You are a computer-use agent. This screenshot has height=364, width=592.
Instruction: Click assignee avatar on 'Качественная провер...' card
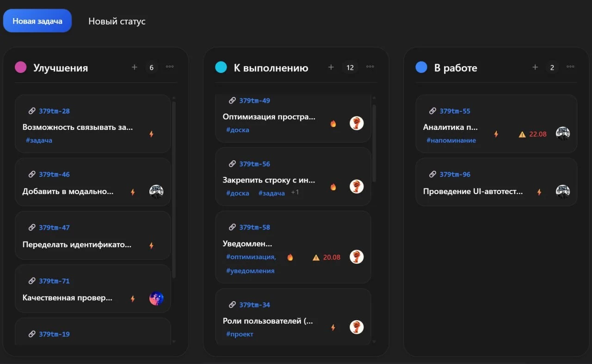click(x=156, y=298)
